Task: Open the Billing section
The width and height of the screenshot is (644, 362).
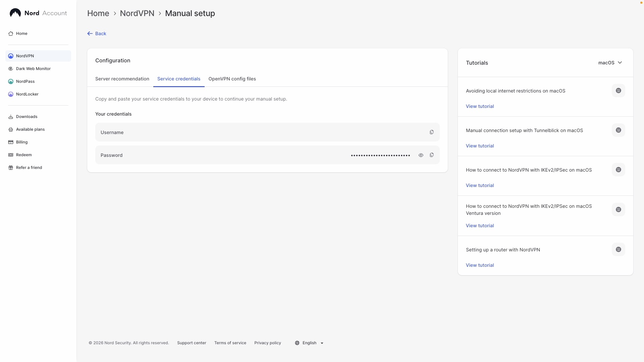Action: tap(22, 142)
